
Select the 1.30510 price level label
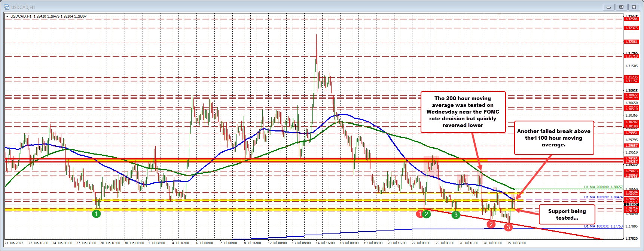[631, 109]
